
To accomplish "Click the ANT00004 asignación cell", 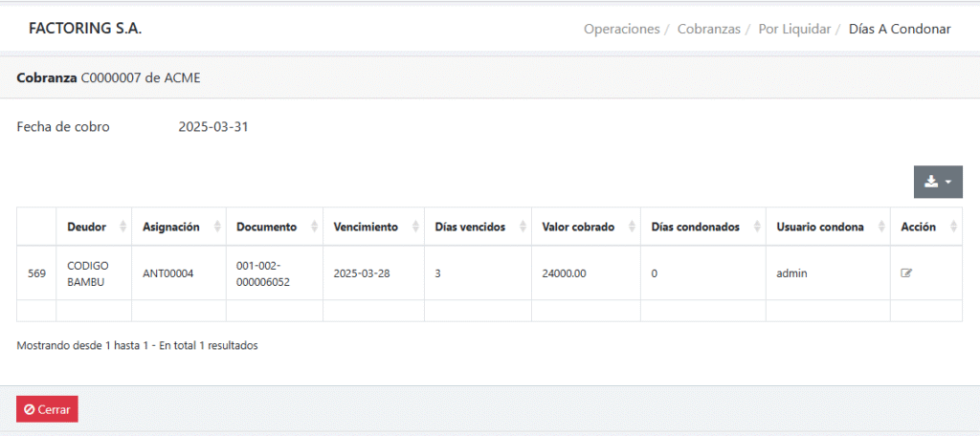I will click(x=168, y=273).
